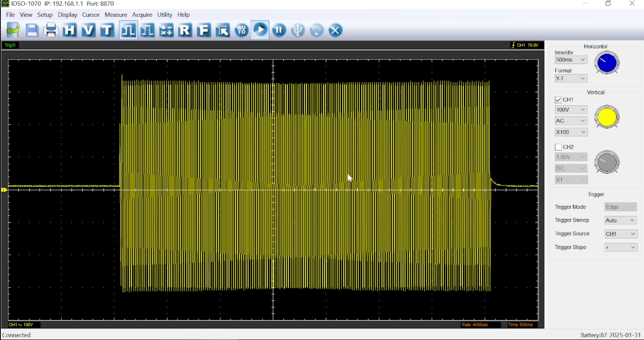644x340 pixels.
Task: Restore down the application window
Action: click(609, 4)
